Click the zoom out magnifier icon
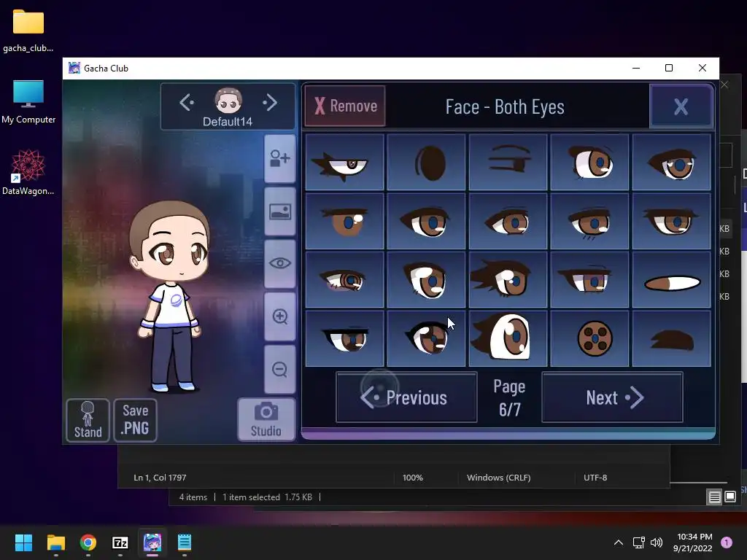 click(279, 369)
